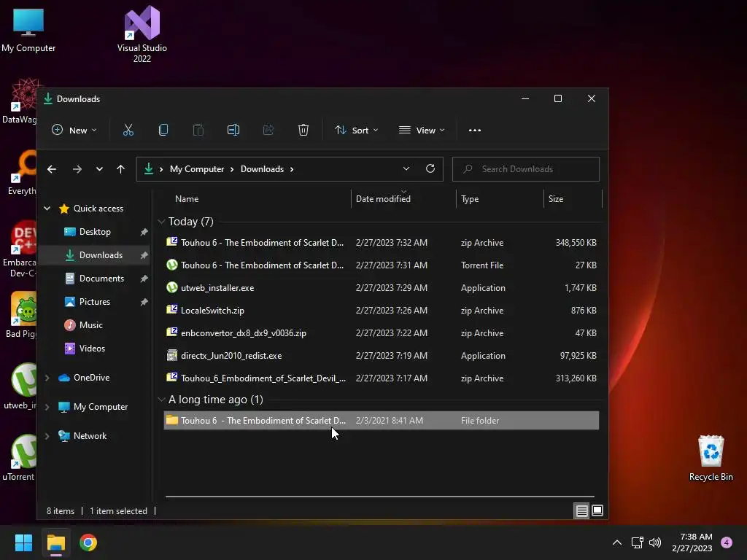747x560 pixels.
Task: Select Desktop in Quick access
Action: (95, 232)
